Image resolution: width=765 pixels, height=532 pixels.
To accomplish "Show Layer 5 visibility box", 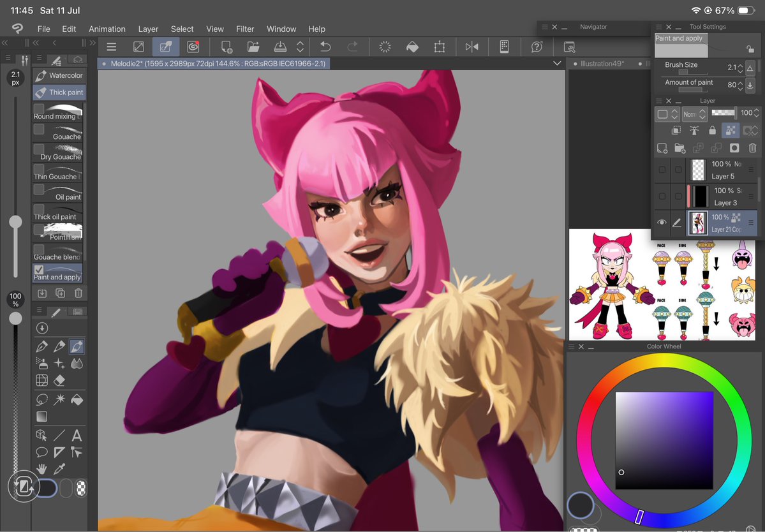I will (x=662, y=170).
